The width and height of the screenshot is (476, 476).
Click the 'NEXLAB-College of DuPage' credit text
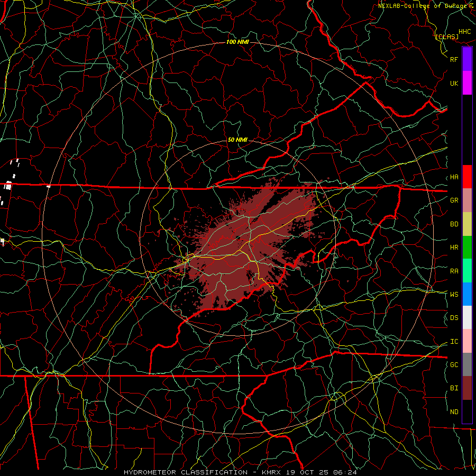click(423, 5)
